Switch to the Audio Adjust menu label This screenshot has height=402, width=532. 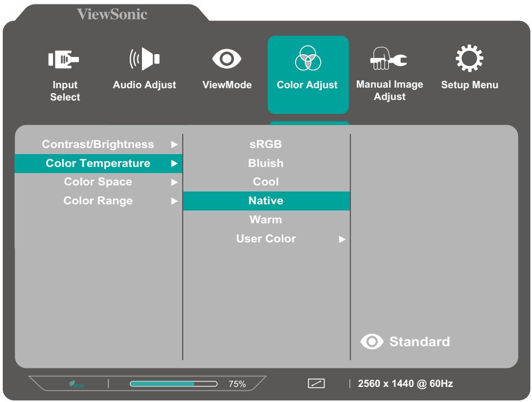145,85
